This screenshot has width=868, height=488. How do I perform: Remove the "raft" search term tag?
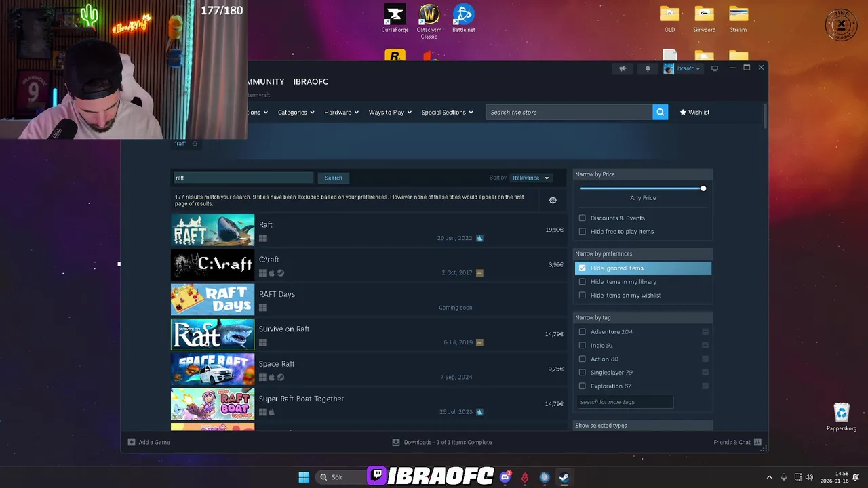pos(195,144)
